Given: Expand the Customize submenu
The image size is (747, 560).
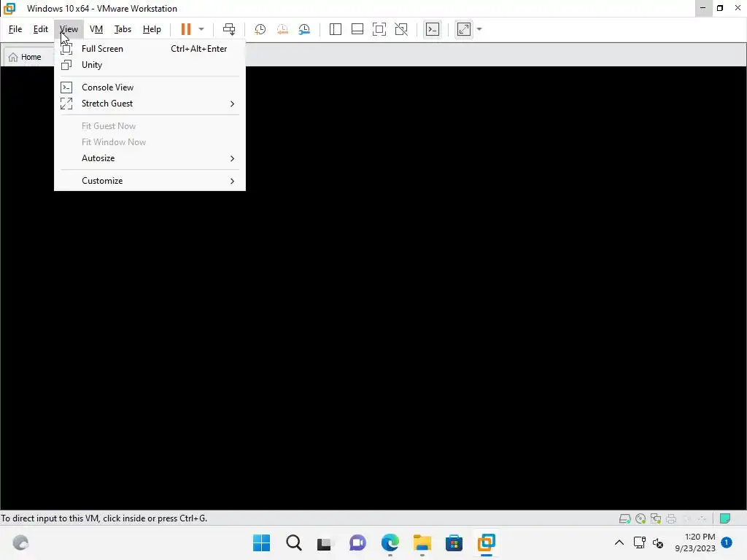Looking at the screenshot, I should (150, 181).
